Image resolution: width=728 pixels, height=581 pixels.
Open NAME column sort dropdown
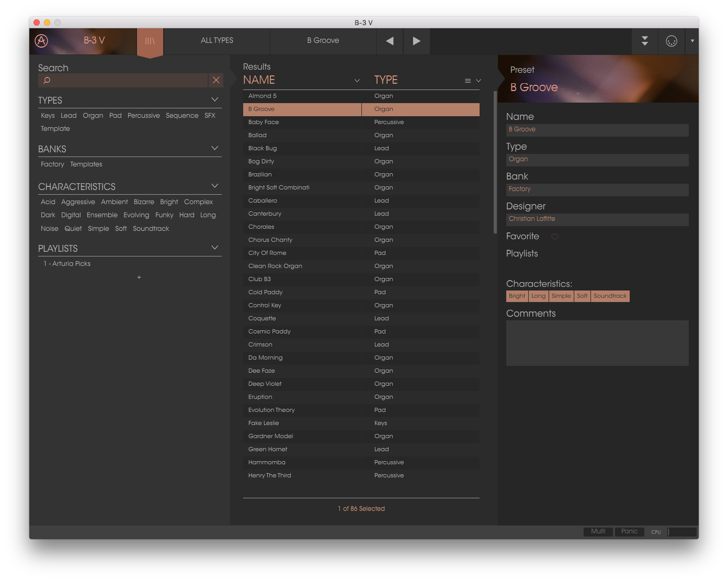[357, 81]
